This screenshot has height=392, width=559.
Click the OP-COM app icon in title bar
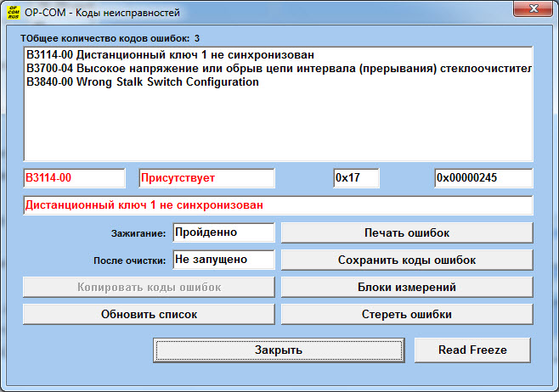[x=14, y=12]
